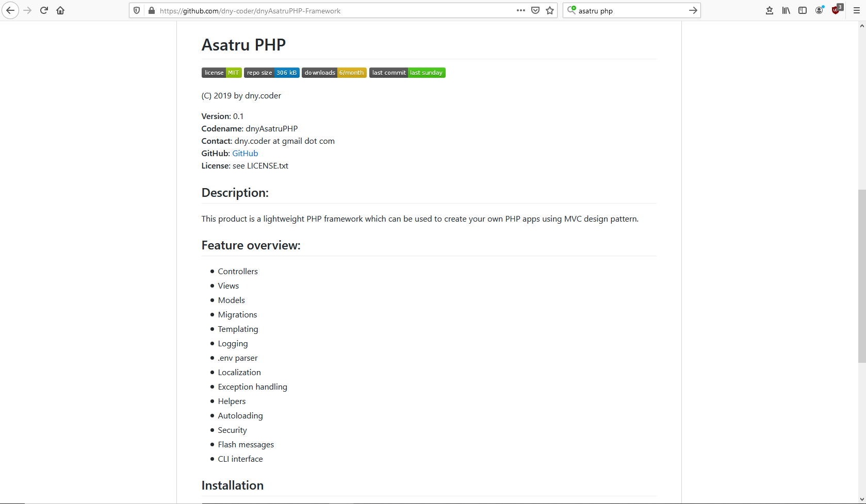Navigate back to the previous page
This screenshot has height=504, width=866.
[x=10, y=10]
